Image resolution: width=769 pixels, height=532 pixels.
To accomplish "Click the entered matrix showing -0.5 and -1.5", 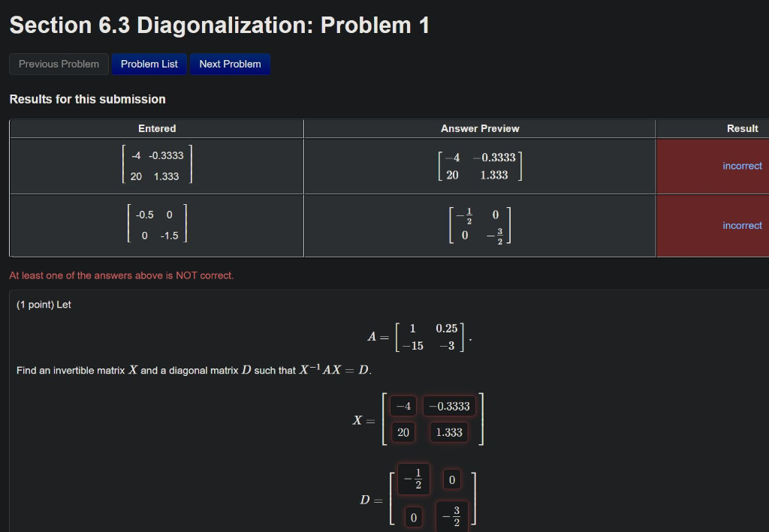I will click(155, 225).
